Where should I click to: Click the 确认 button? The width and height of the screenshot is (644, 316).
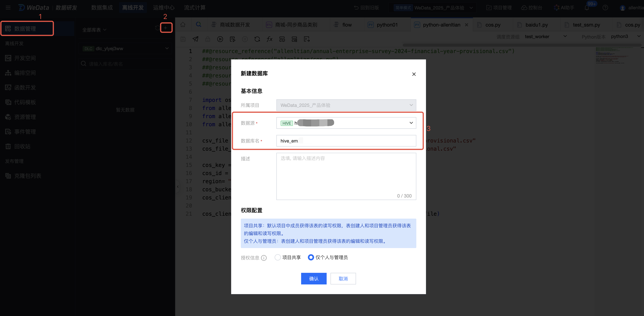313,279
